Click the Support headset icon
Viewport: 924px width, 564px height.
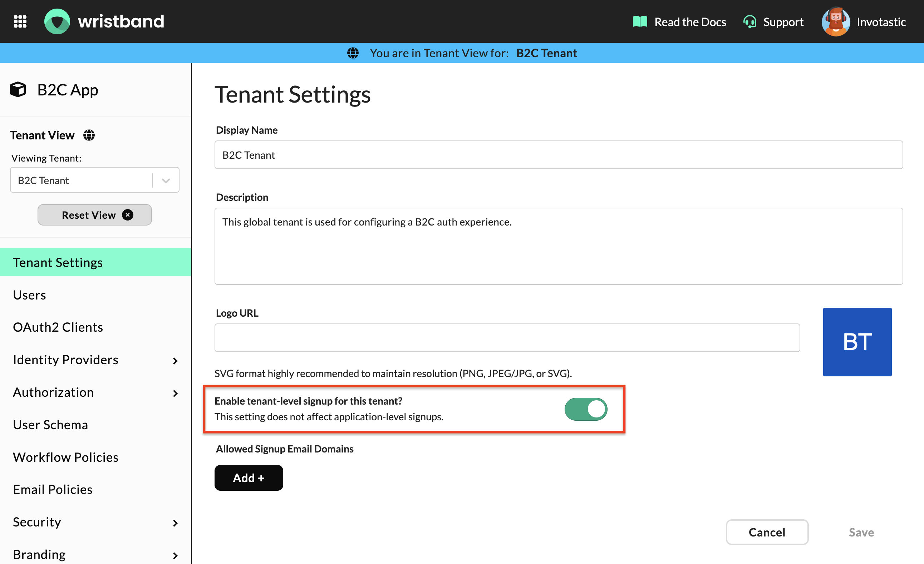point(750,22)
